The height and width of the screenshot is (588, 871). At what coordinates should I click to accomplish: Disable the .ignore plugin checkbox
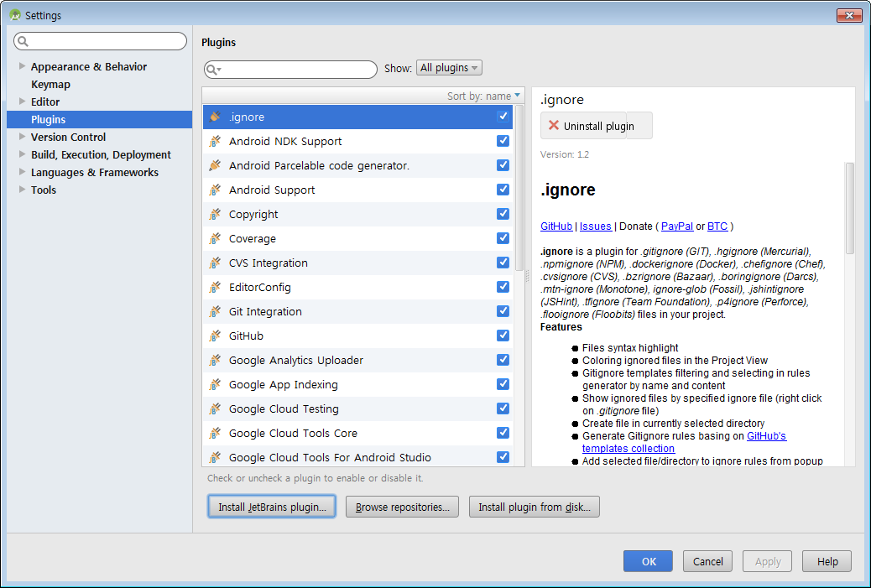pos(503,116)
